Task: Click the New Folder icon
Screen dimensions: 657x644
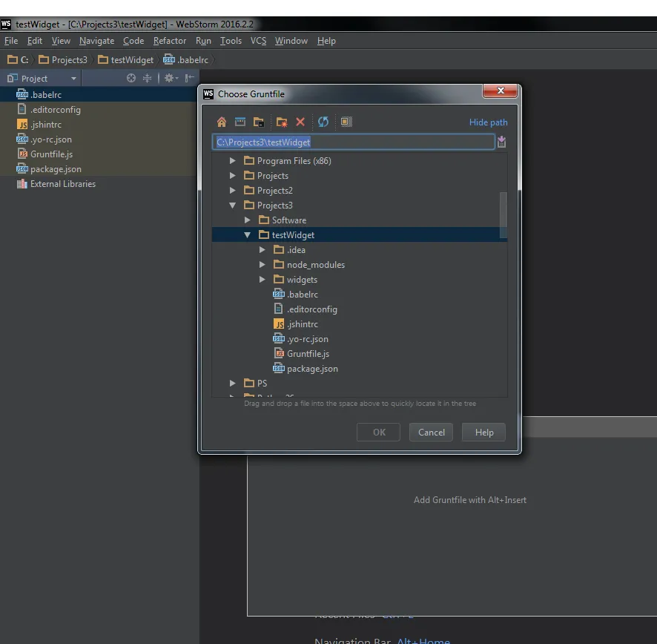Action: point(281,122)
